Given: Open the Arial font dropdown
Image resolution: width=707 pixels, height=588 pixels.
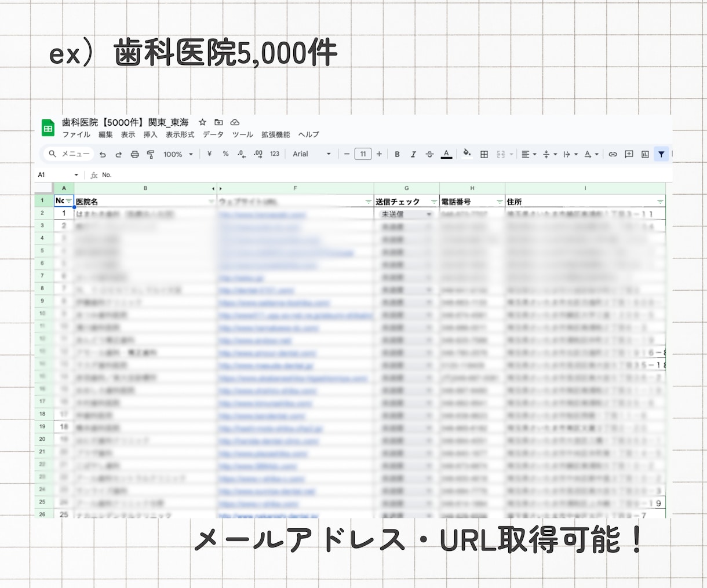Looking at the screenshot, I should [312, 154].
